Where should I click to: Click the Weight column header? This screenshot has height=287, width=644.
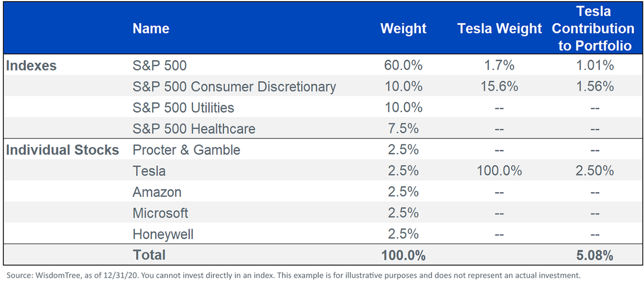pos(403,28)
